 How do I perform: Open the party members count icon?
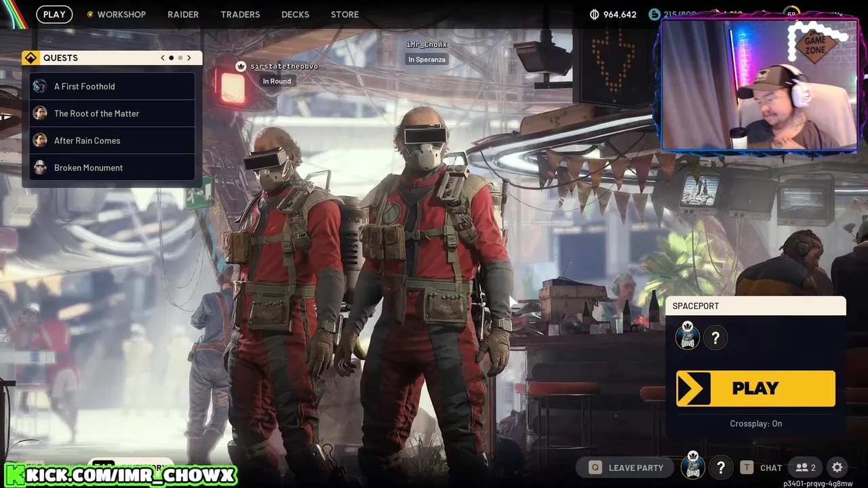tap(806, 468)
